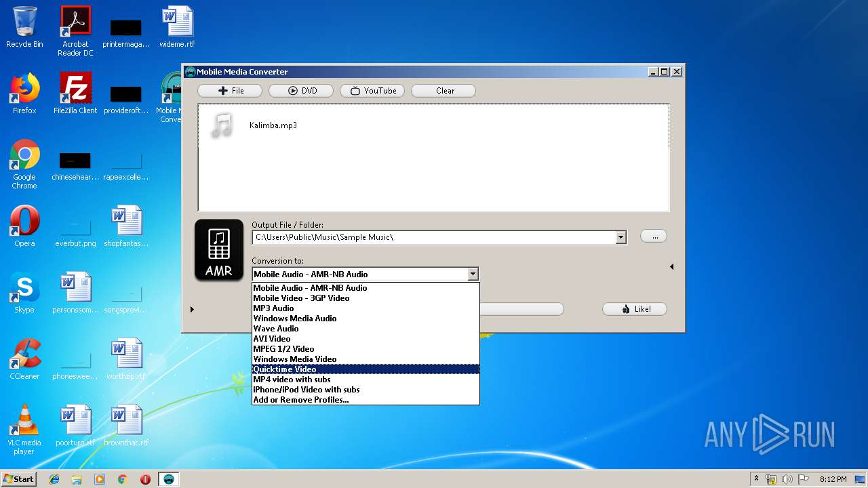Choose Windows Media Audio profile
Screen dimensions: 868x488
[366, 319]
